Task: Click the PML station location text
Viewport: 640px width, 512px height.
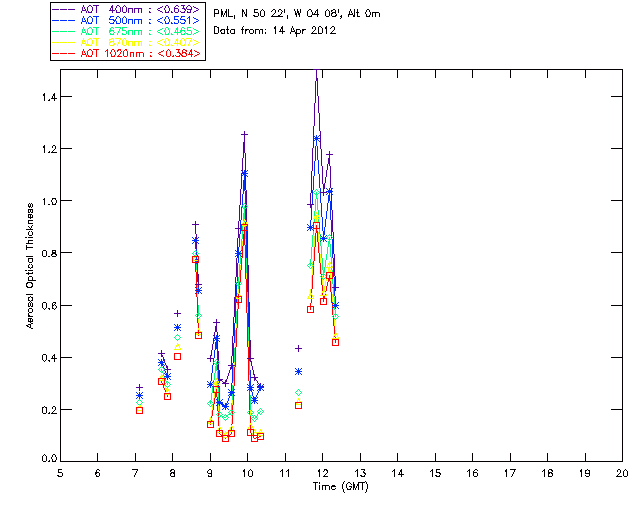Action: [x=297, y=13]
